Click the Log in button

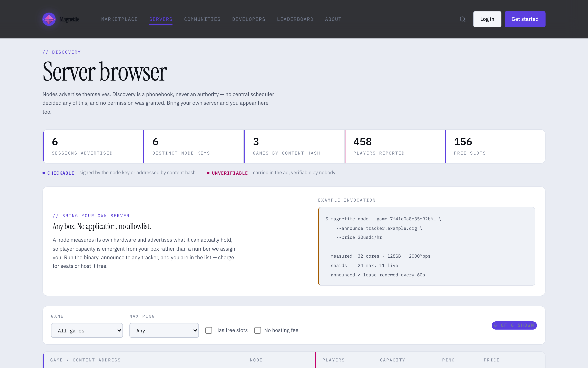click(x=487, y=19)
